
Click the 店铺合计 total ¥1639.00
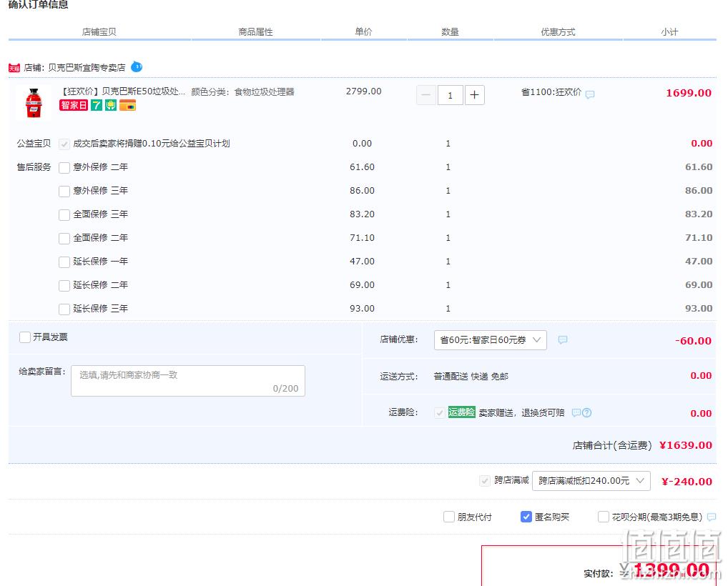click(x=685, y=445)
